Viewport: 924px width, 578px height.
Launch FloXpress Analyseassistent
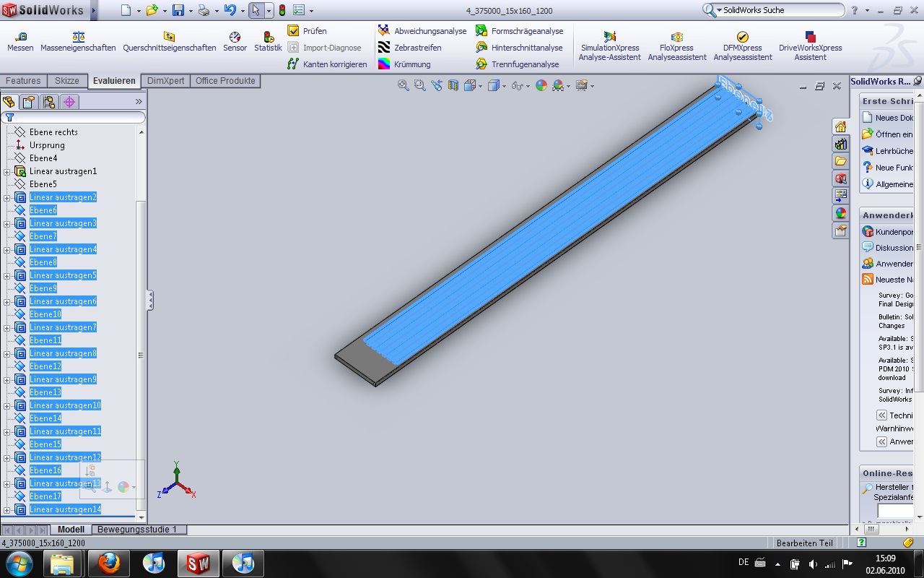coord(677,46)
